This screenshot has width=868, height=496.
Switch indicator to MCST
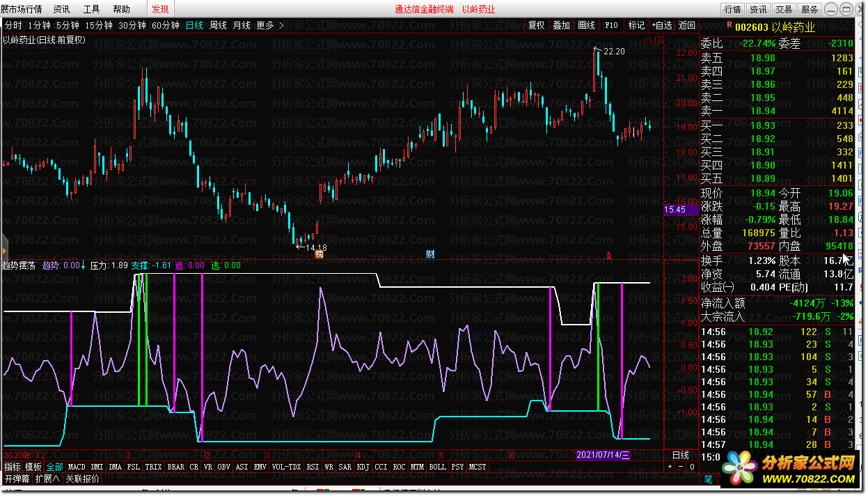[x=478, y=467]
